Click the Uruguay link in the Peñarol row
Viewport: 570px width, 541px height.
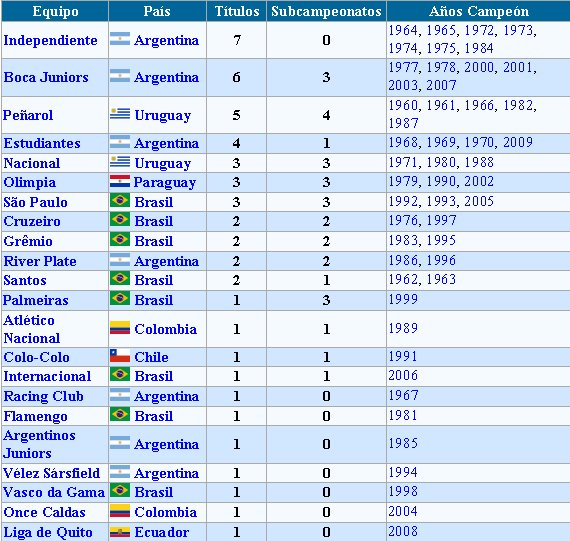tap(162, 116)
